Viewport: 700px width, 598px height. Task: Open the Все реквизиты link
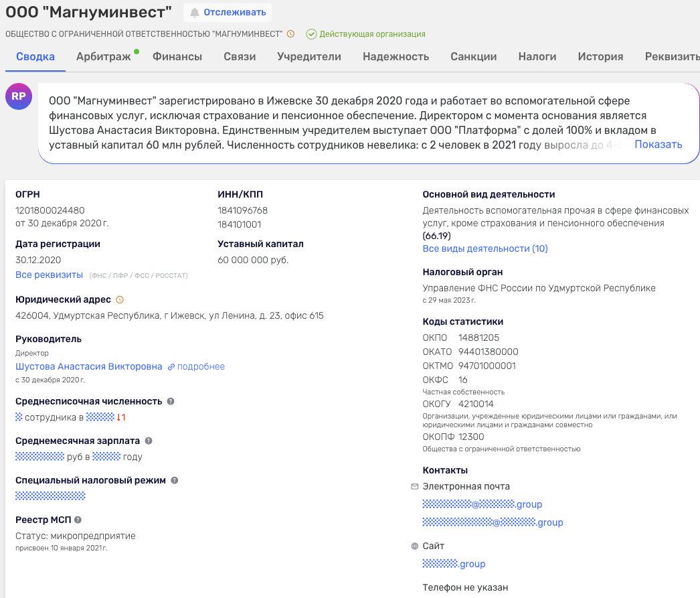point(48,274)
